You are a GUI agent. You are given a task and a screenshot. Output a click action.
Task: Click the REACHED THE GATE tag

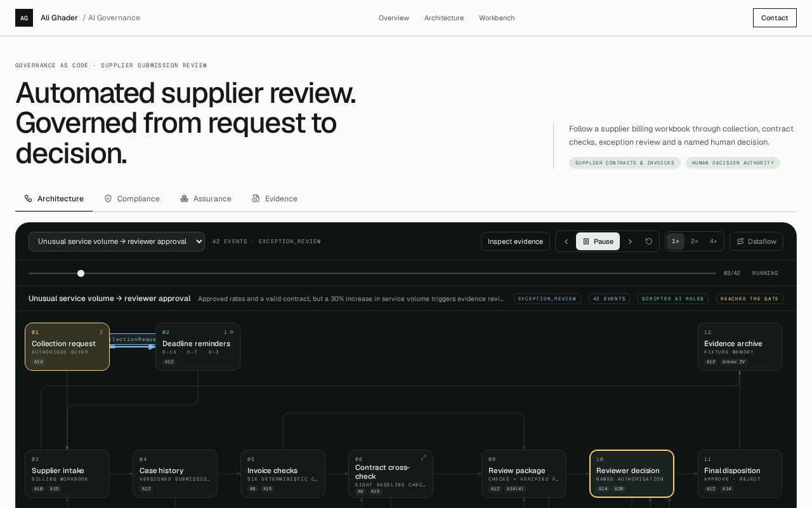click(750, 298)
